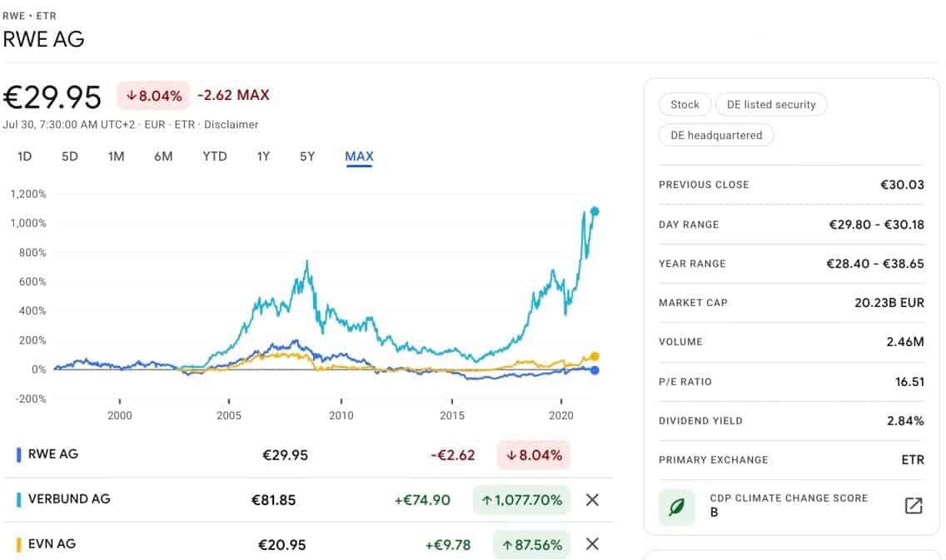
Task: Click VERBUND 1,077.70% gain badge
Action: [522, 500]
